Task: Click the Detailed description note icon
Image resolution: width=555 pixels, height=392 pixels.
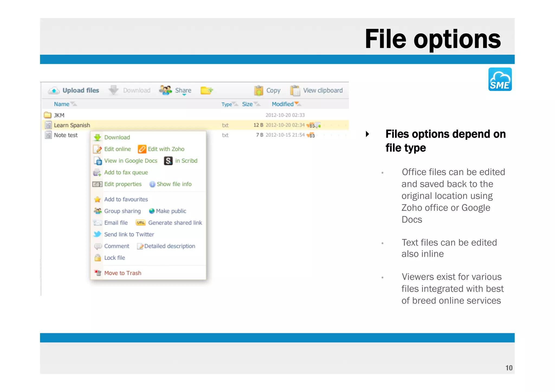Action: (140, 246)
